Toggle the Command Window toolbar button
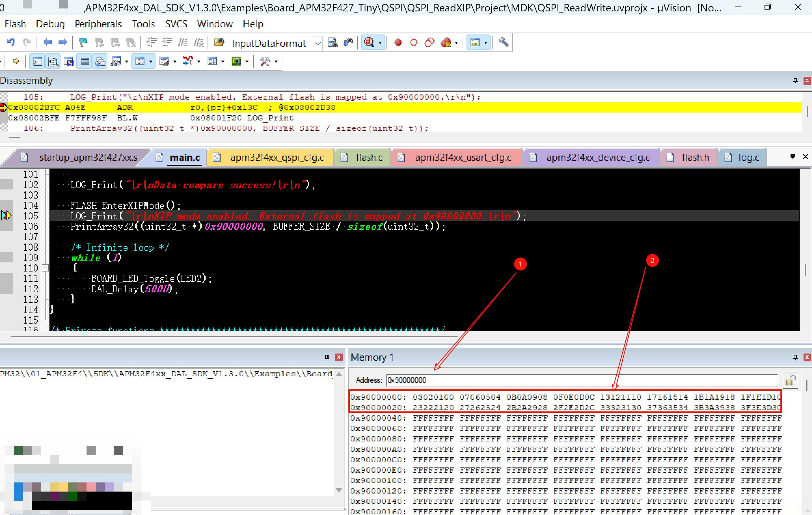The height and width of the screenshot is (515, 812). (x=37, y=62)
